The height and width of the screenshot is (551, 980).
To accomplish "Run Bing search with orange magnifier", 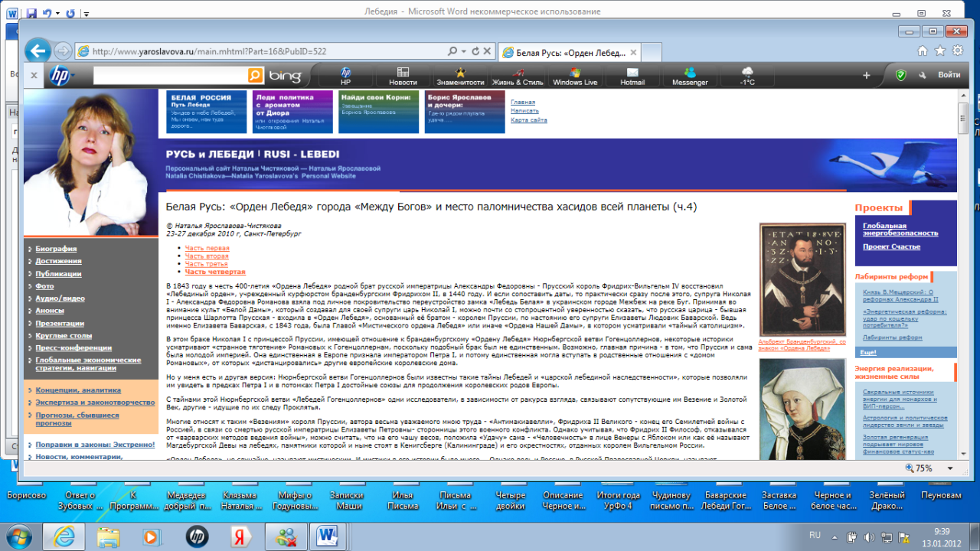I will (255, 75).
